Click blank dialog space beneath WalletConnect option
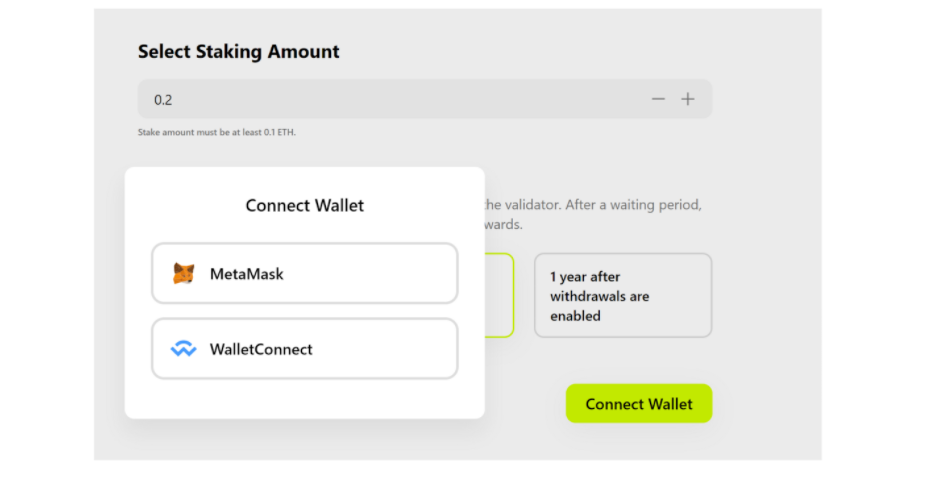The height and width of the screenshot is (477, 925). point(305,398)
